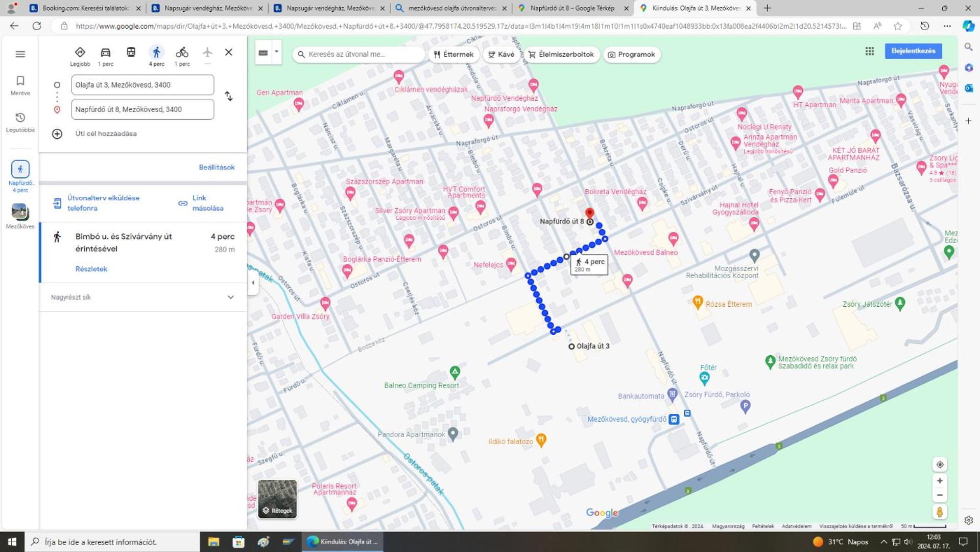Click the Balneo Camping Resort marker
Screen dimensions: 980x552
point(455,372)
